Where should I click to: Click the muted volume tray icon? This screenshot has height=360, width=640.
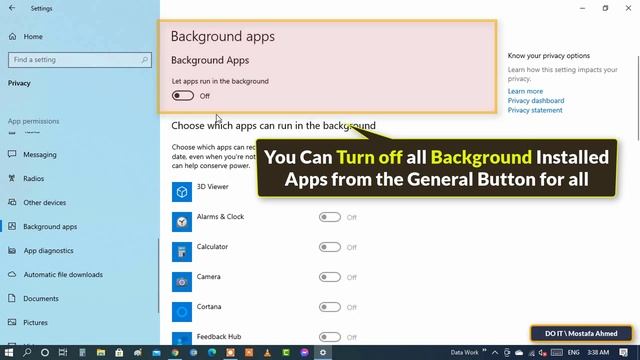[543, 353]
